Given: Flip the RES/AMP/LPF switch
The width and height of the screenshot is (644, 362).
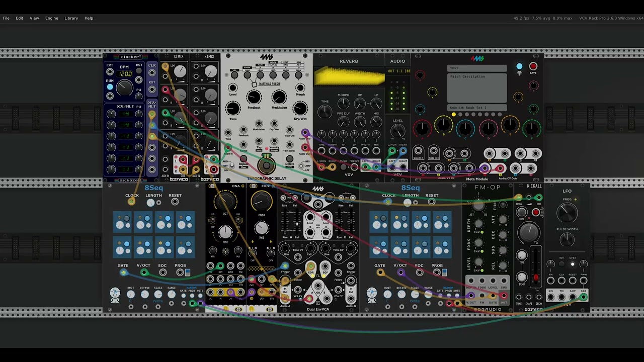Looking at the screenshot, I should pyautogui.click(x=301, y=166).
